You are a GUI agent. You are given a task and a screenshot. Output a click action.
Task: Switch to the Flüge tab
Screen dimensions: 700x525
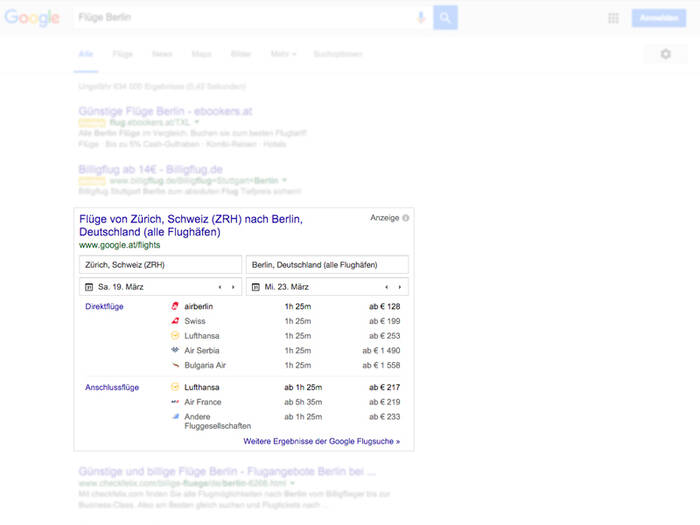pos(123,53)
